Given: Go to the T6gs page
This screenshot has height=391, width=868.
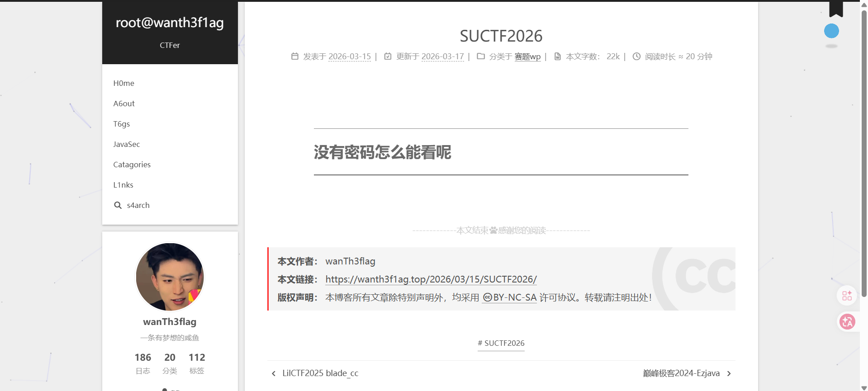Looking at the screenshot, I should click(122, 124).
